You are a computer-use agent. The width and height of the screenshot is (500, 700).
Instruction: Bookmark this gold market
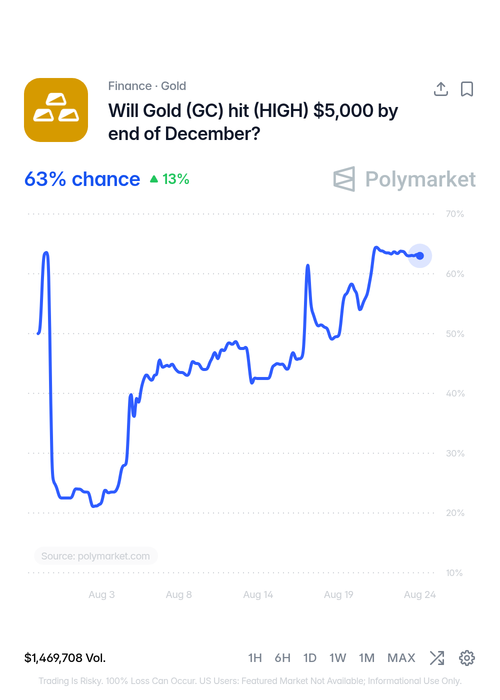[467, 89]
